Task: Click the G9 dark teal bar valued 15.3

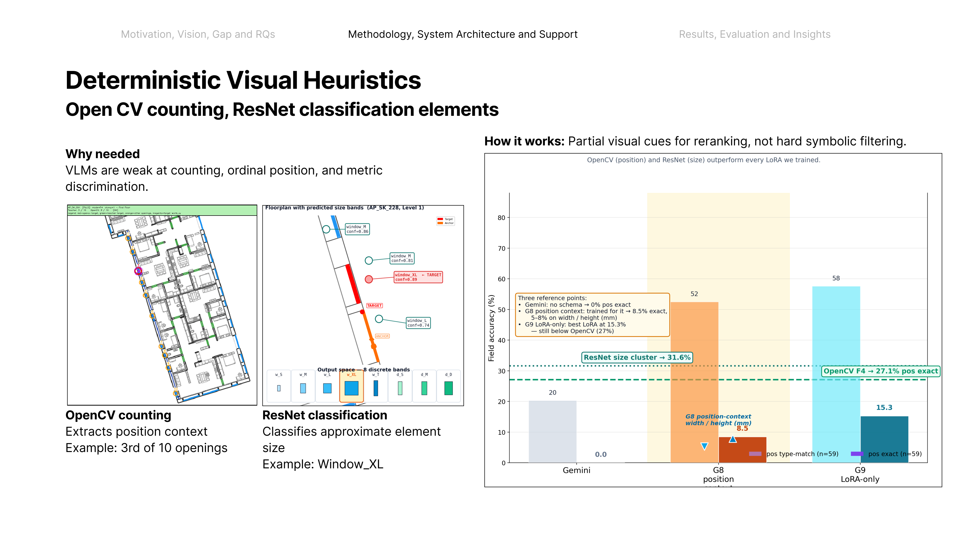Action: tap(884, 440)
